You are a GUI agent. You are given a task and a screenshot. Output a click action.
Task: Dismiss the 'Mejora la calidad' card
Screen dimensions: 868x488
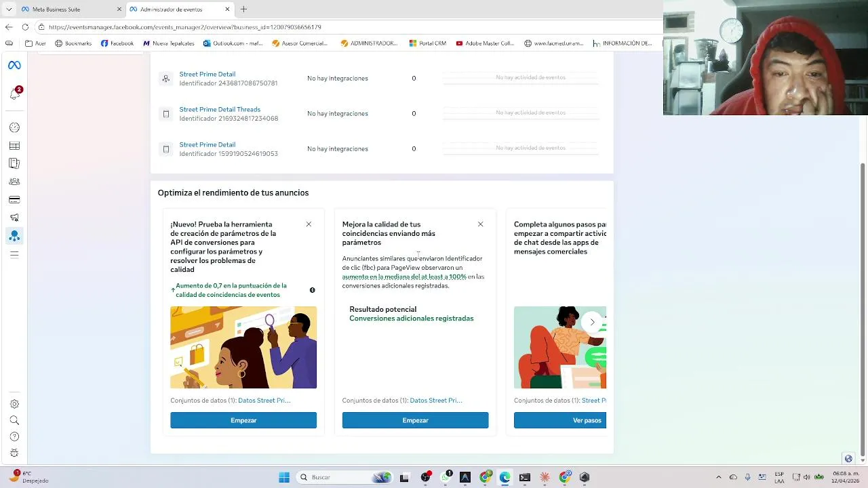pyautogui.click(x=480, y=224)
